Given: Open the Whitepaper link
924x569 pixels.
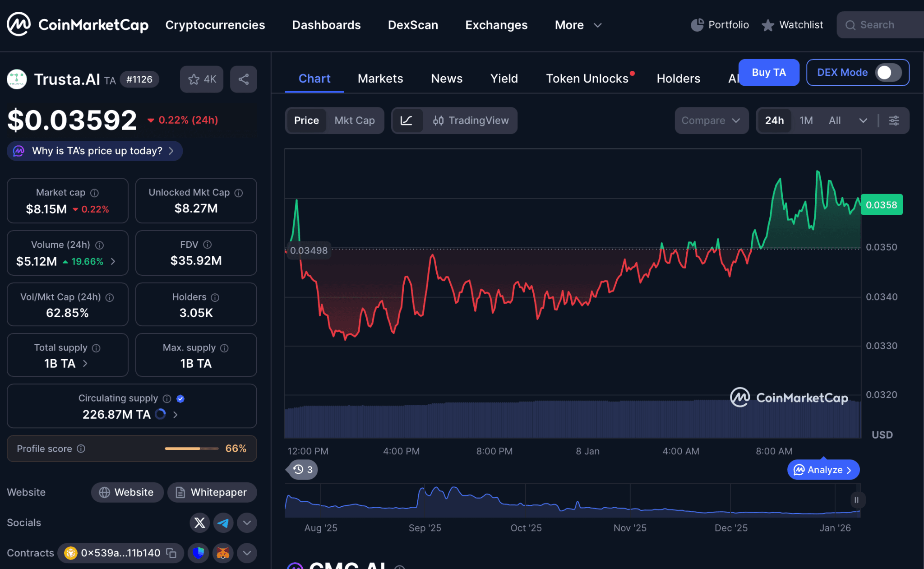Looking at the screenshot, I should pos(212,492).
